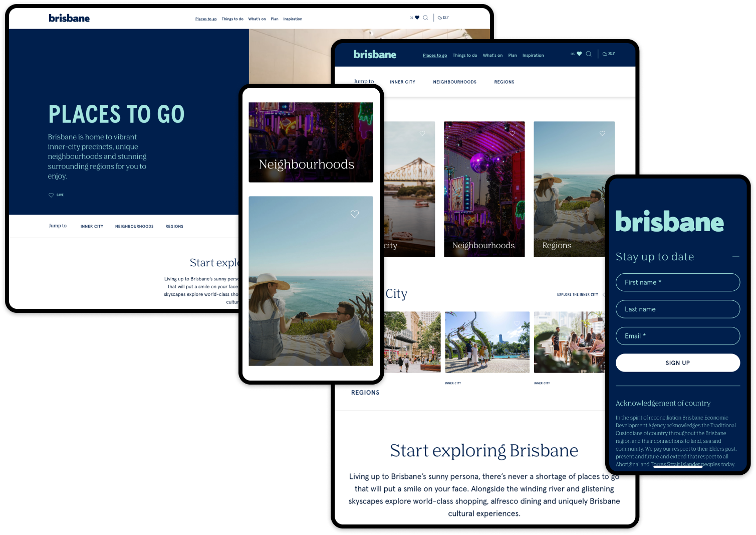Viewport: 756px width, 535px height.
Task: Open What's on in desktop mockup nav
Action: coord(257,19)
